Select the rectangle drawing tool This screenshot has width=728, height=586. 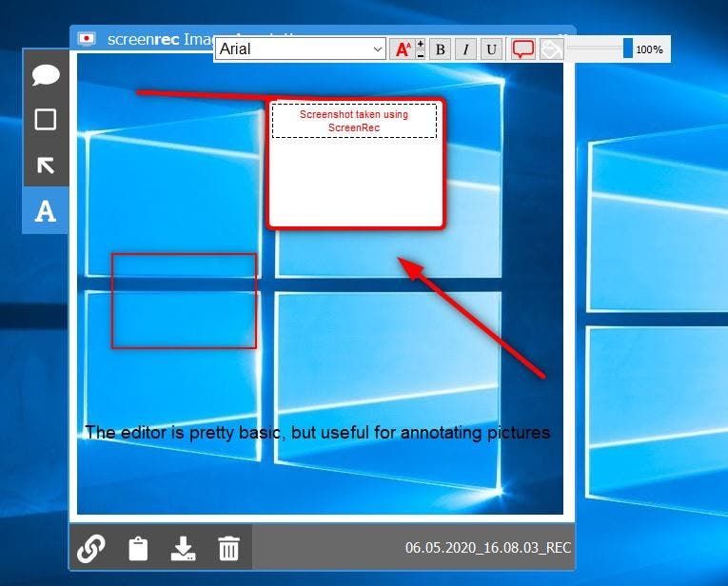(46, 120)
